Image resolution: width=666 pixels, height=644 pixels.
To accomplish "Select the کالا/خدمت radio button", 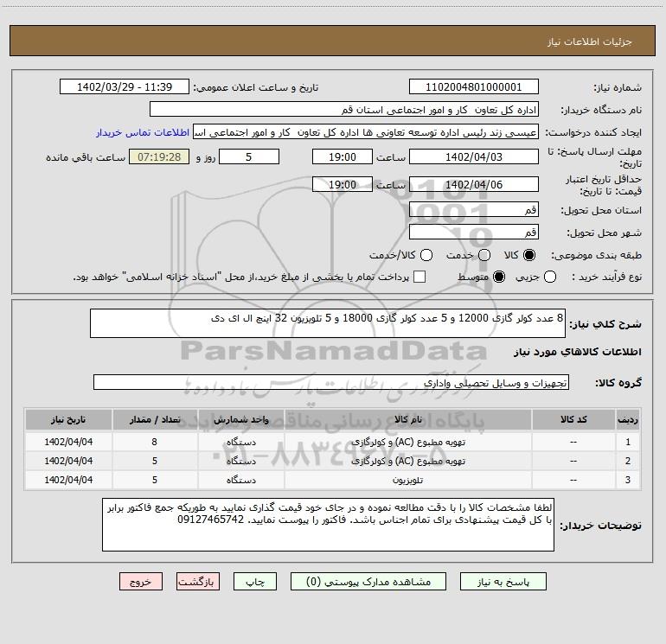I will coord(426,255).
